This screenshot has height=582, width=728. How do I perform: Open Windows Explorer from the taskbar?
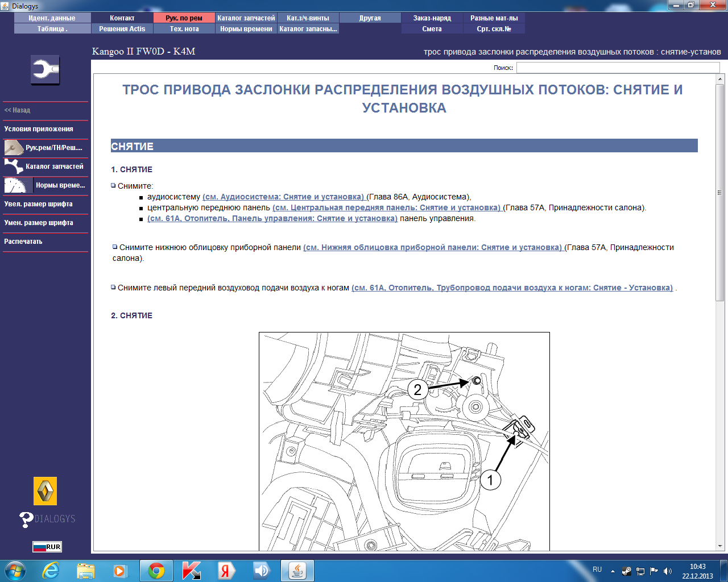click(x=86, y=571)
